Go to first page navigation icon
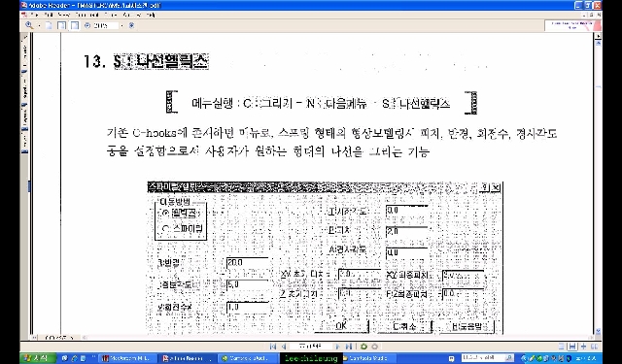The image size is (622, 364). pos(273,347)
